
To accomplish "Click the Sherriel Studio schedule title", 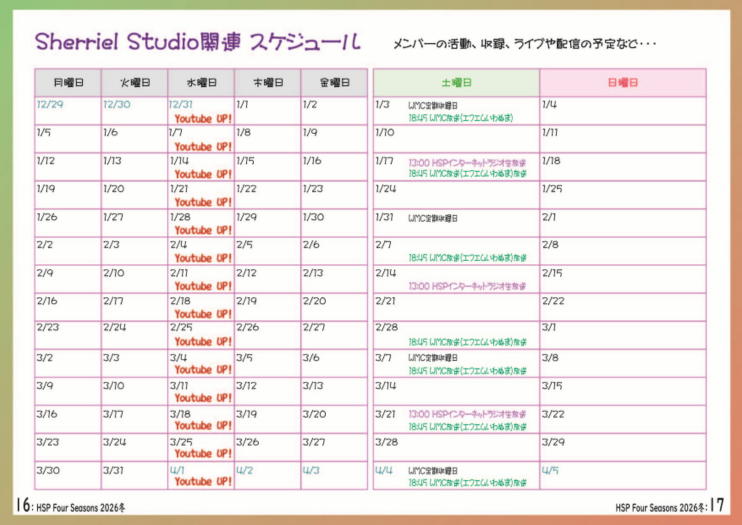I will point(198,42).
